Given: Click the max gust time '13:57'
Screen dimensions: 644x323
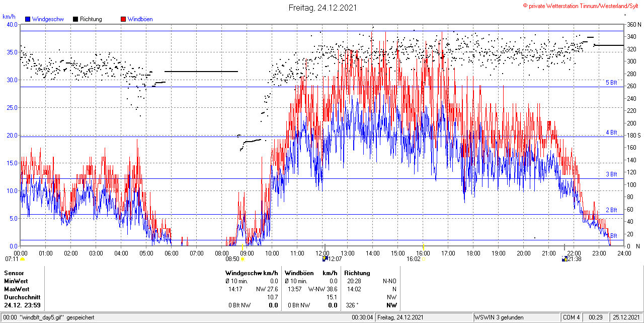Looking at the screenshot, I should click(294, 289).
